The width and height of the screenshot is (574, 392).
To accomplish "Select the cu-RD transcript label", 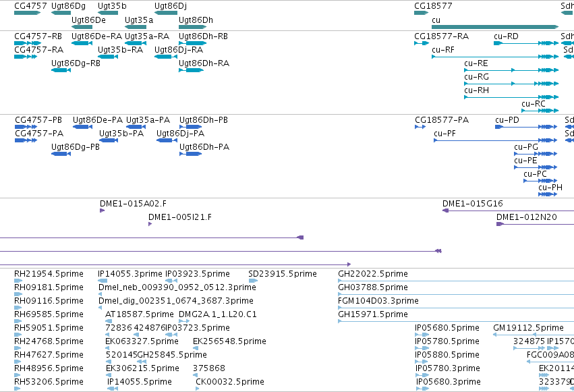I will pos(506,36).
